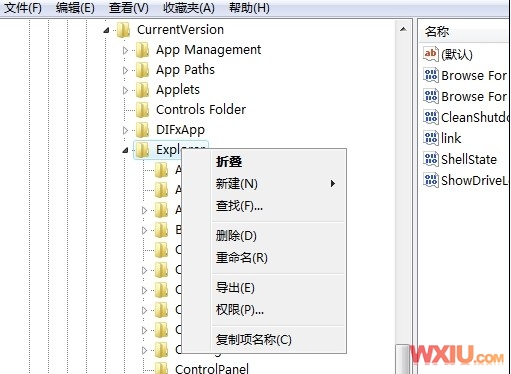Open the 文件(F) menu
Viewport: 511px width, 374px height.
(23, 8)
